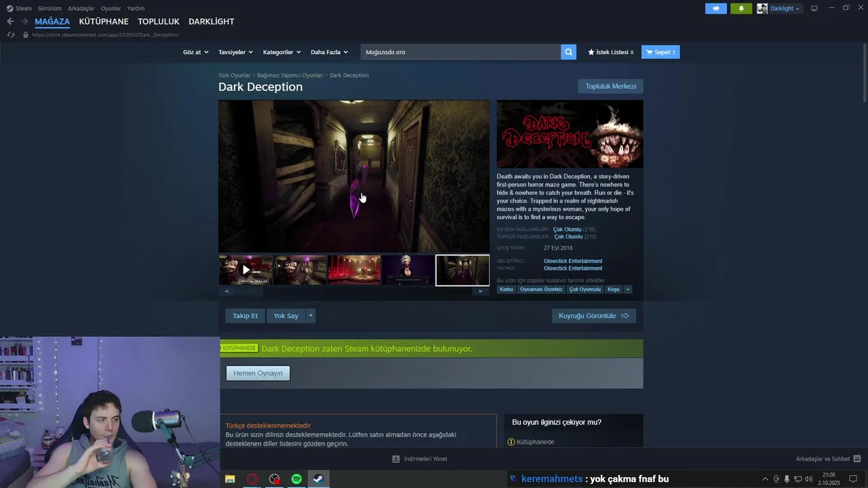Viewport: 868px width, 488px height.
Task: Click the main hallway screenshot preview
Action: coord(354,176)
